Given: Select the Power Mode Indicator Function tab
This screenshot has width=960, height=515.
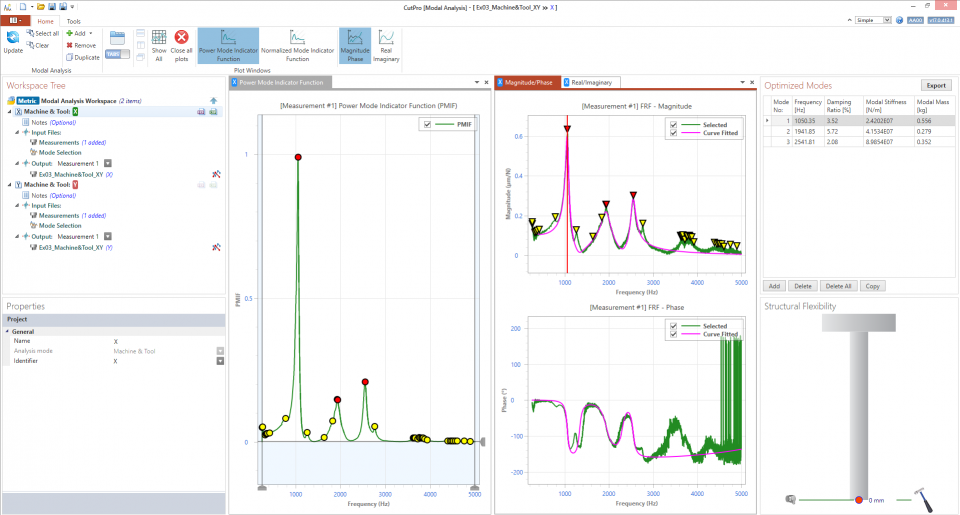Looking at the screenshot, I should pos(281,82).
